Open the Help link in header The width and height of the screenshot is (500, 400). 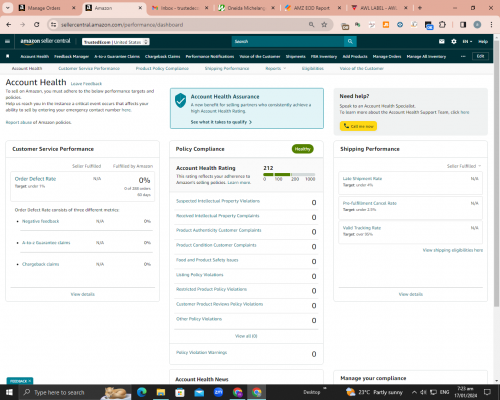[x=483, y=41]
